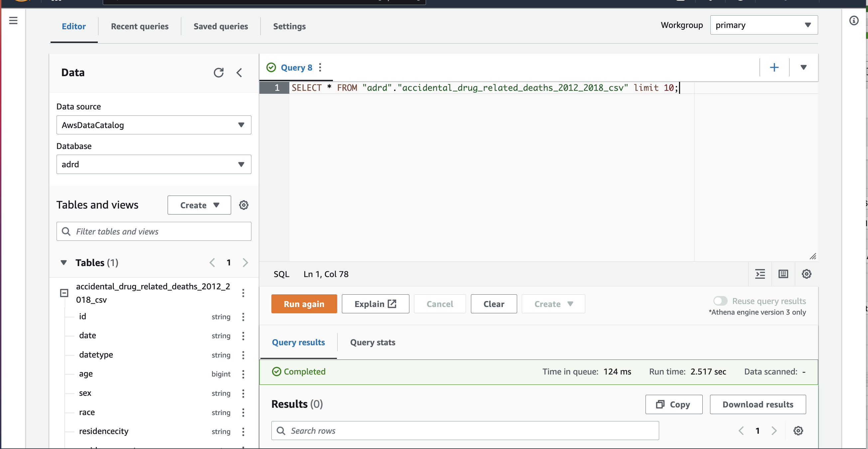Open Query 8 tab options menu

coord(320,68)
